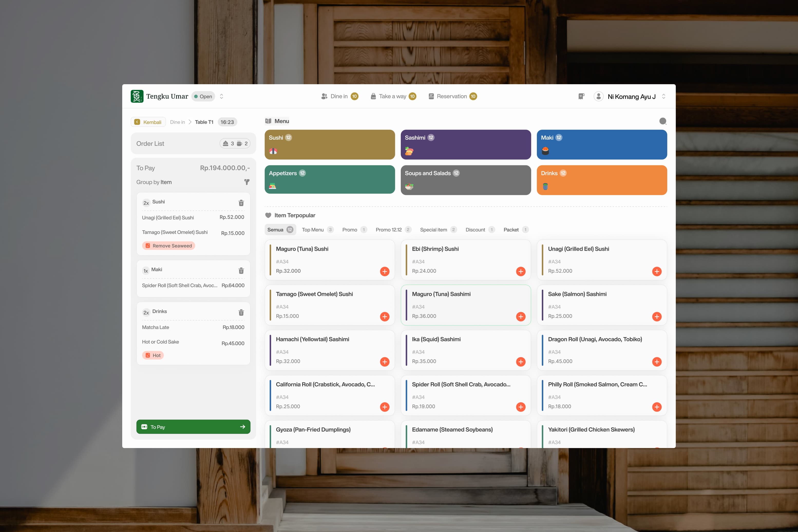The width and height of the screenshot is (798, 532).
Task: Toggle the Hot note tag
Action: coord(153,355)
